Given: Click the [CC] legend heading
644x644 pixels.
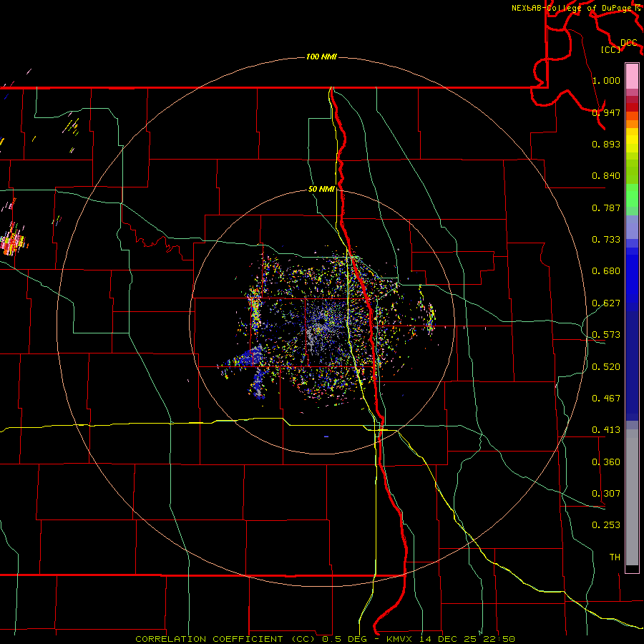Looking at the screenshot, I should 611,49.
